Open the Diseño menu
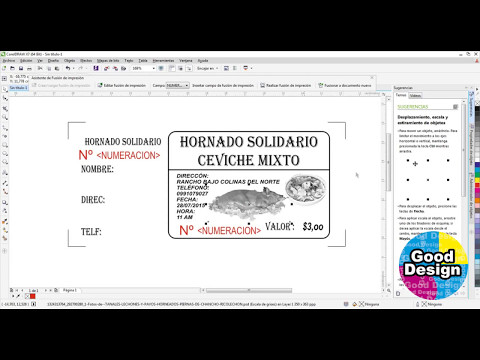Screen dimensions: 480x360 click(x=53, y=61)
